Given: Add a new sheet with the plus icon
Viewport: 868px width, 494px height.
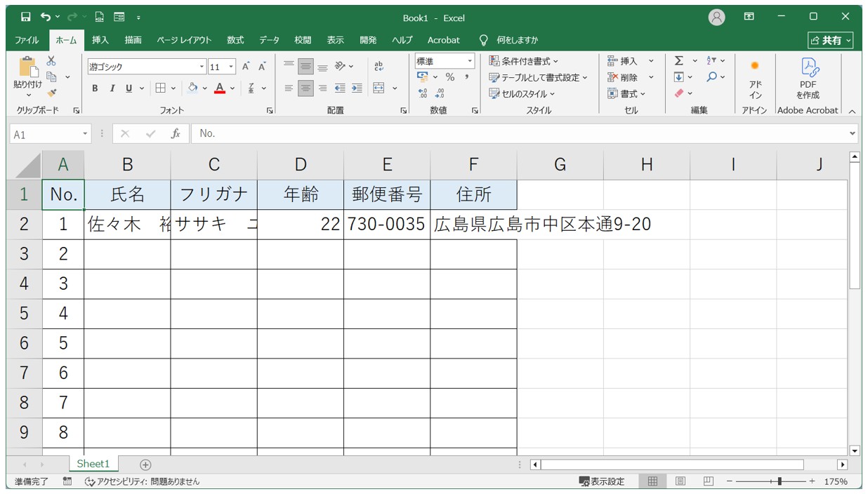Looking at the screenshot, I should [x=145, y=465].
